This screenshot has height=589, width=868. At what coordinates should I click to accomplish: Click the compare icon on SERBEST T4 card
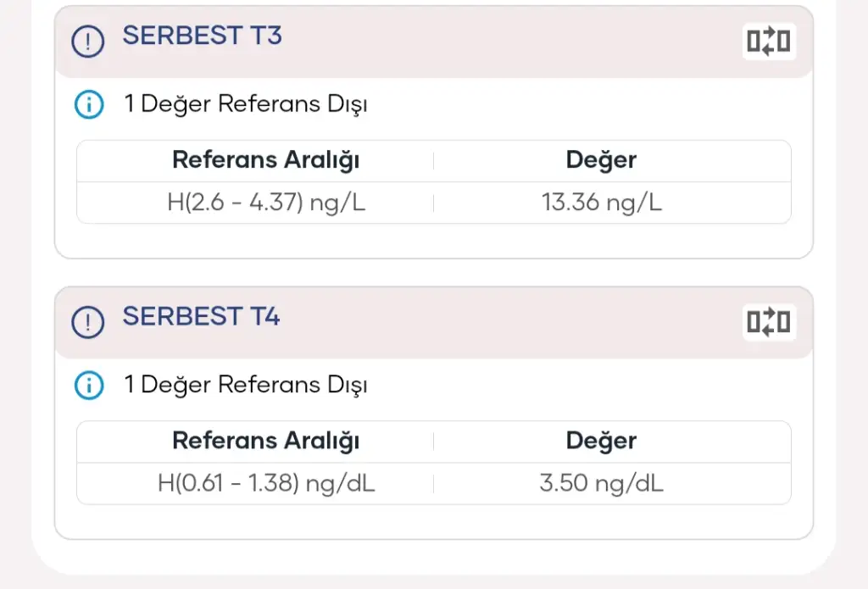(768, 322)
